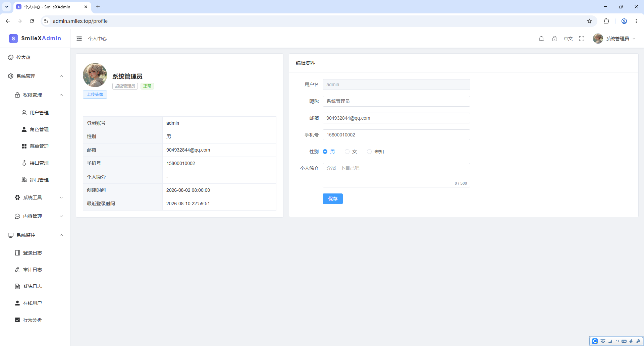Image resolution: width=644 pixels, height=346 pixels.
Task: Select the 女 gender radio button
Action: 347,152
